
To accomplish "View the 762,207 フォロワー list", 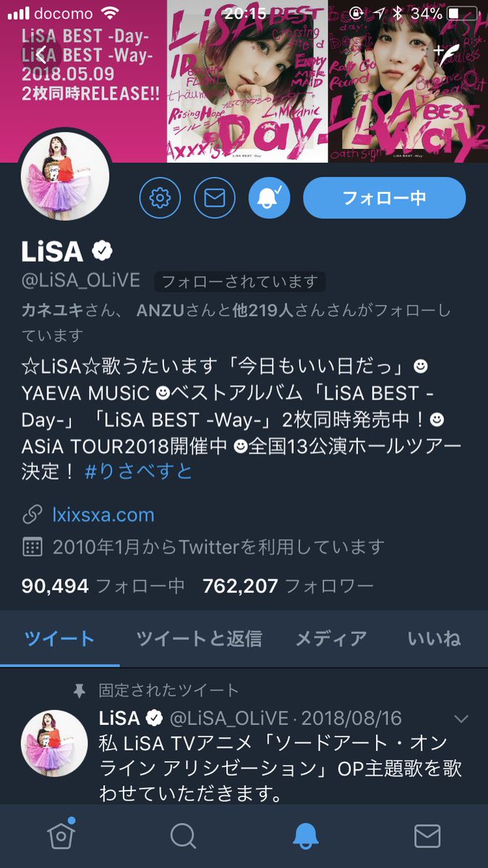I will tap(288, 585).
